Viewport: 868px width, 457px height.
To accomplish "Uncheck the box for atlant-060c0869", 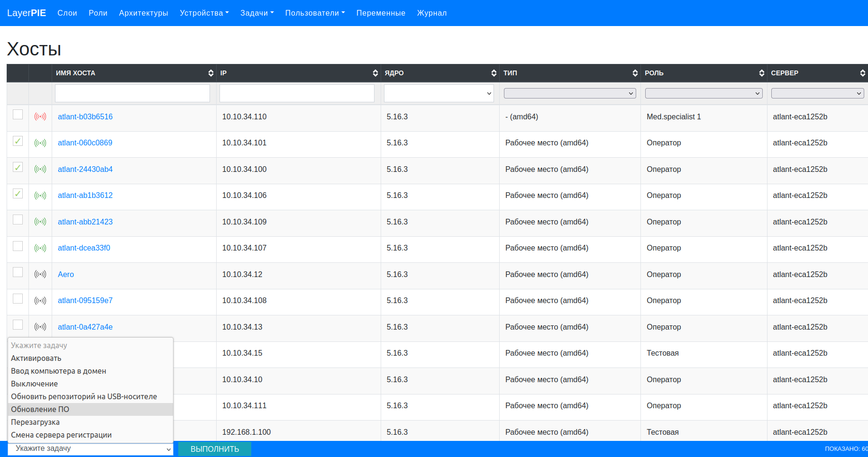I will point(18,141).
